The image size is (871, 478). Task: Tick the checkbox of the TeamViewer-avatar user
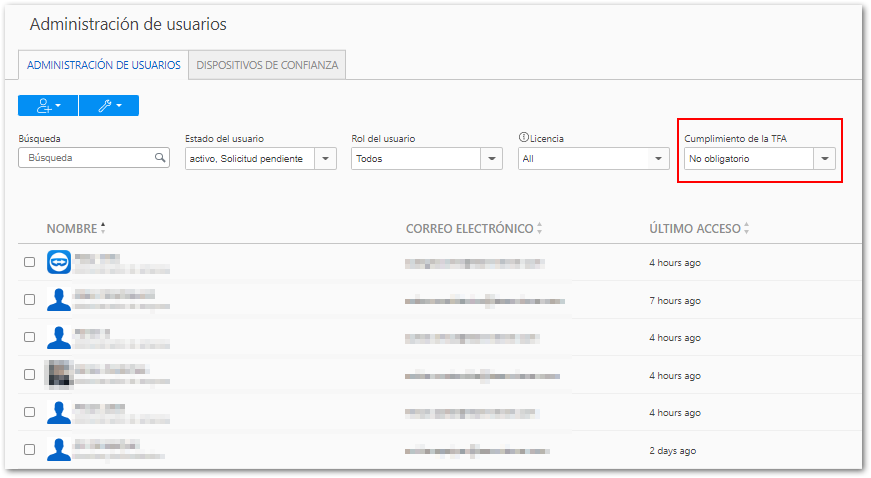tap(30, 262)
